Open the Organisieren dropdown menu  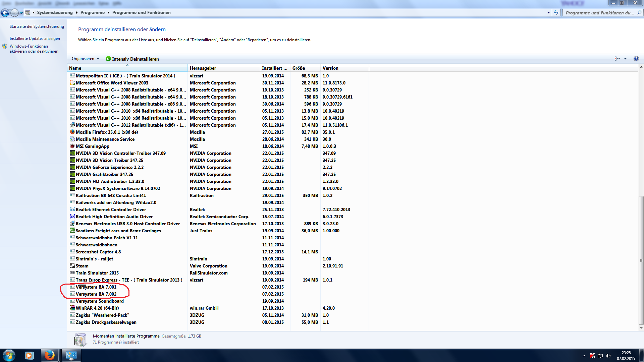86,59
